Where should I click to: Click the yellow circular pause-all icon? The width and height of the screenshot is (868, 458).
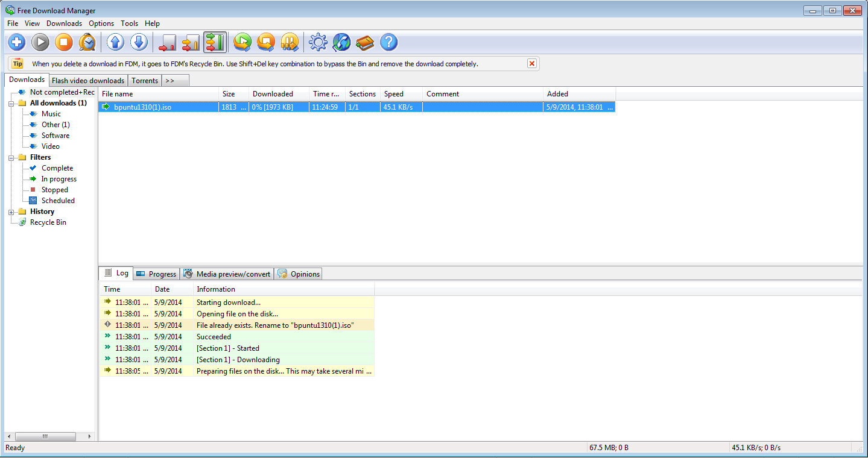click(290, 42)
